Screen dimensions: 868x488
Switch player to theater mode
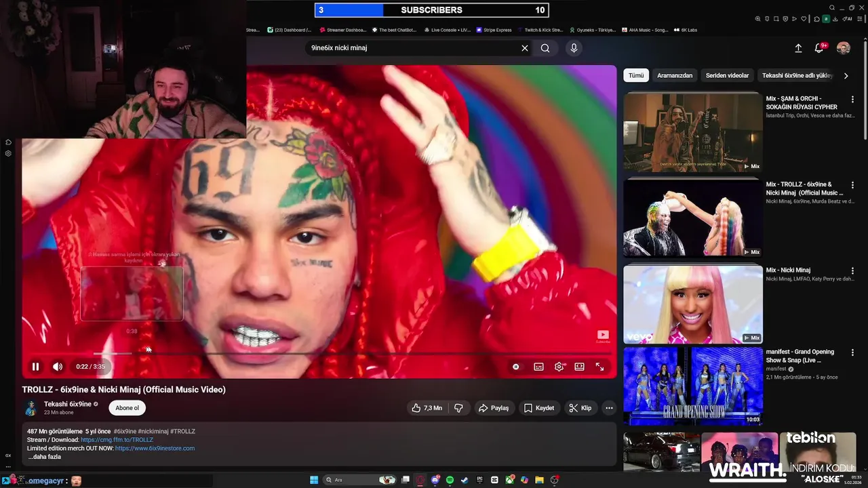pyautogui.click(x=579, y=367)
